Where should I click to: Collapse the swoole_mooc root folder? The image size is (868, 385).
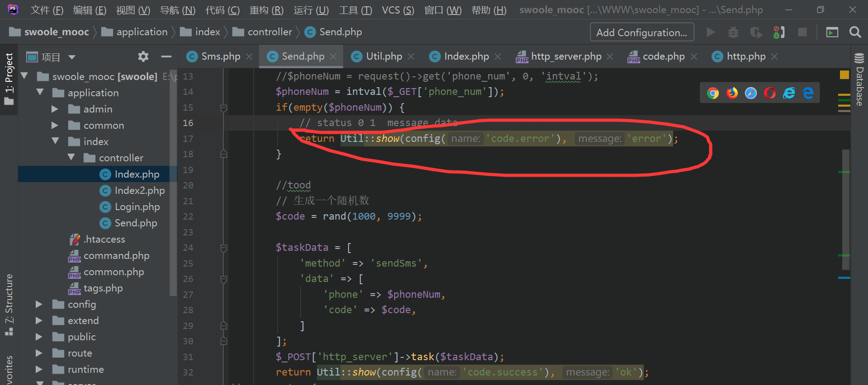24,76
